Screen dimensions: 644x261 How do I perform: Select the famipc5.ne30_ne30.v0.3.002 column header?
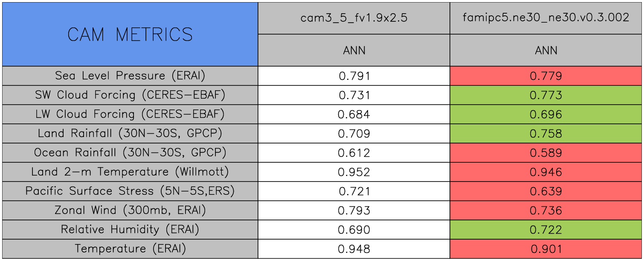pos(546,18)
